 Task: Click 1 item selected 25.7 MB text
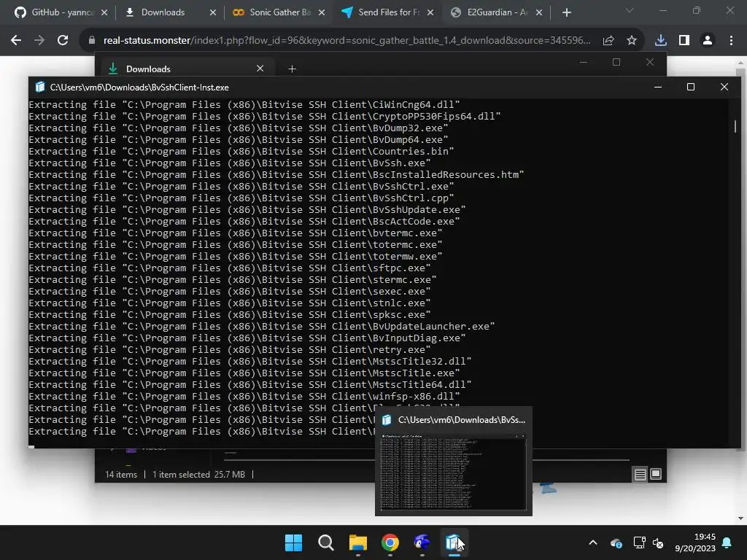[x=198, y=475]
